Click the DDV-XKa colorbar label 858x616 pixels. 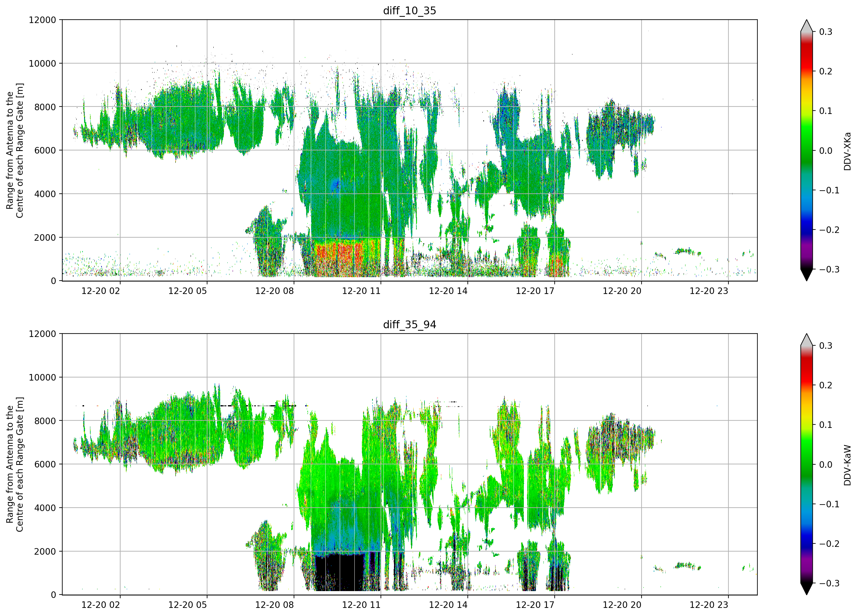[847, 151]
